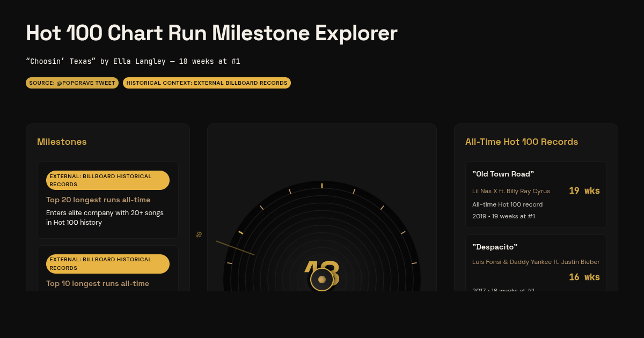Click the "Choosin' Texas" by Ella Langley subtitle
Image resolution: width=644 pixels, height=338 pixels.
click(x=133, y=61)
